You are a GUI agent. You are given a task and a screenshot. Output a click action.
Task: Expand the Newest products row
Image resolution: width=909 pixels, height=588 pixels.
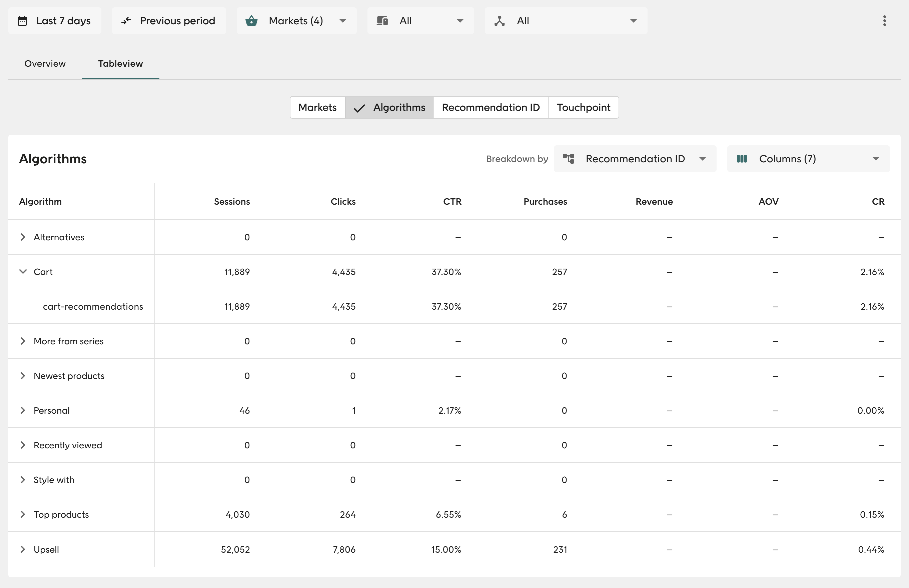[23, 376]
